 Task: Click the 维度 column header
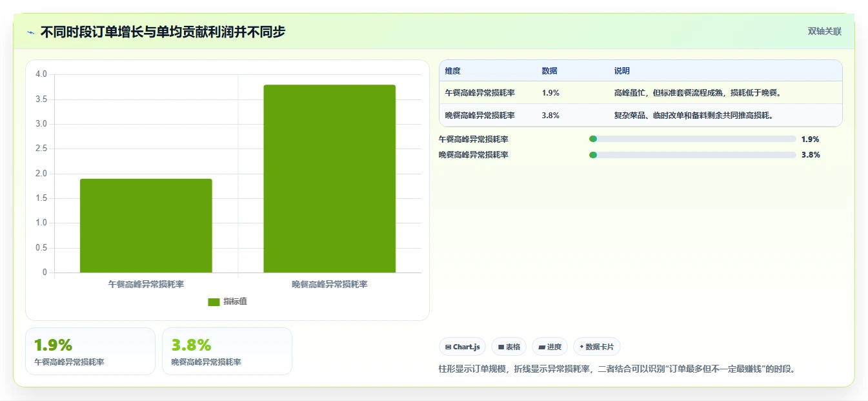pos(453,71)
